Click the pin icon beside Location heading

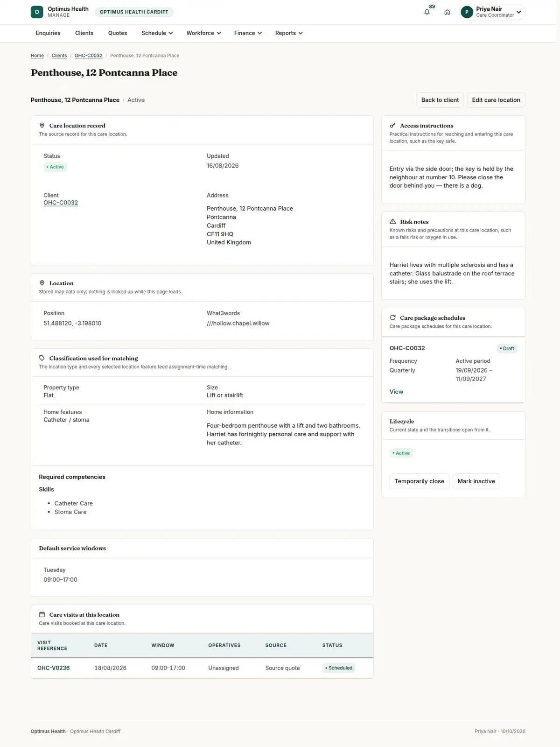click(x=42, y=283)
